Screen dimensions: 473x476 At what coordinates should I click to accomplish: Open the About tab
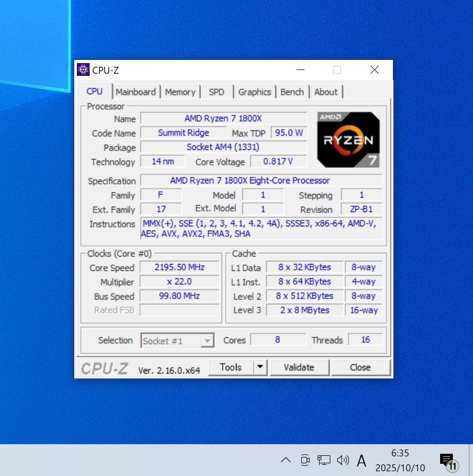[x=326, y=92]
